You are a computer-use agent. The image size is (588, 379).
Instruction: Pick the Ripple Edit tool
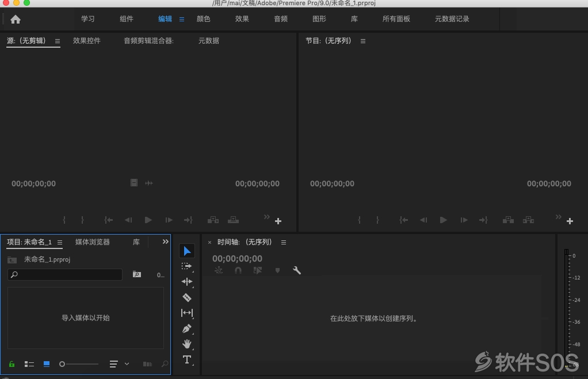click(x=187, y=282)
